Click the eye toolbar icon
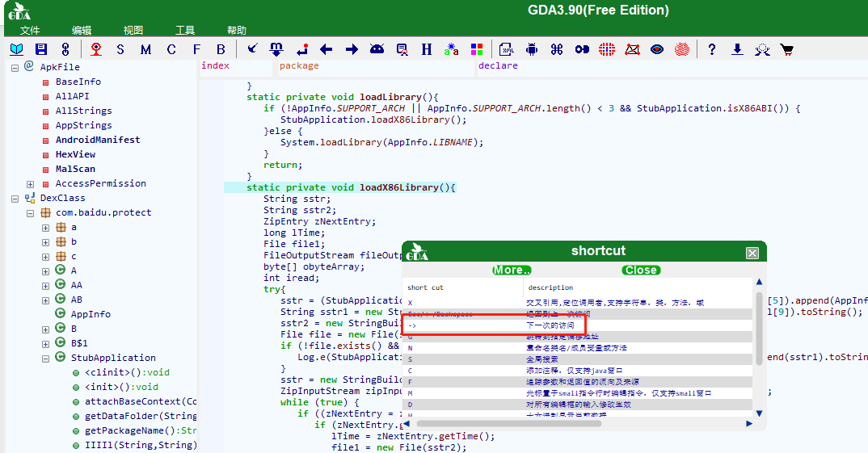This screenshot has height=453, width=868. (657, 49)
